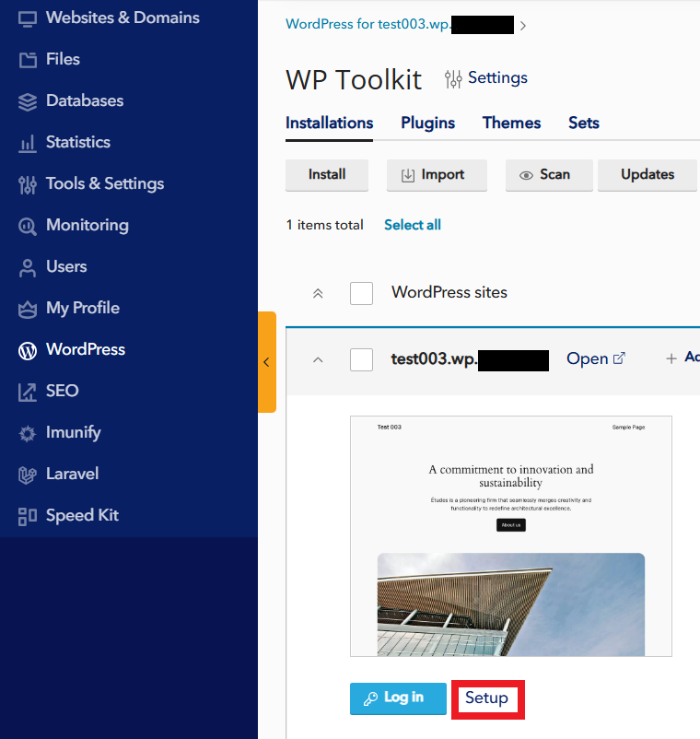Collapse the test003.wp site card chevron
Viewport: 700px width, 739px height.
318,360
